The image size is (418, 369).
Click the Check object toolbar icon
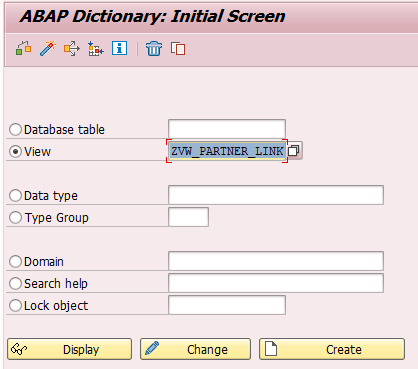pyautogui.click(x=24, y=49)
